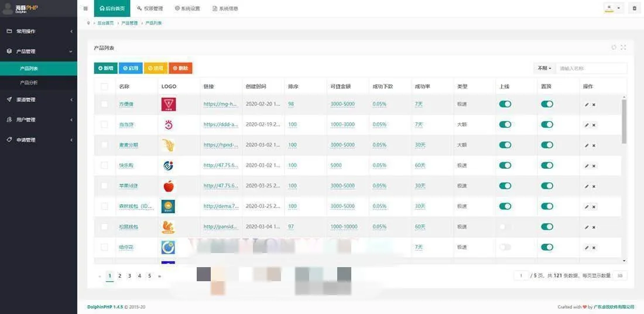Open 产品分析 in the sidebar
Viewport: 644px width, 314px height.
[29, 83]
